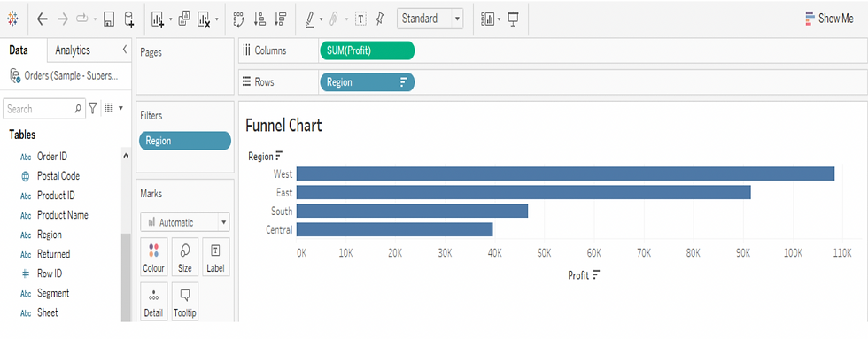Click the Tableau start page logo icon
The width and height of the screenshot is (868, 339).
pos(12,19)
